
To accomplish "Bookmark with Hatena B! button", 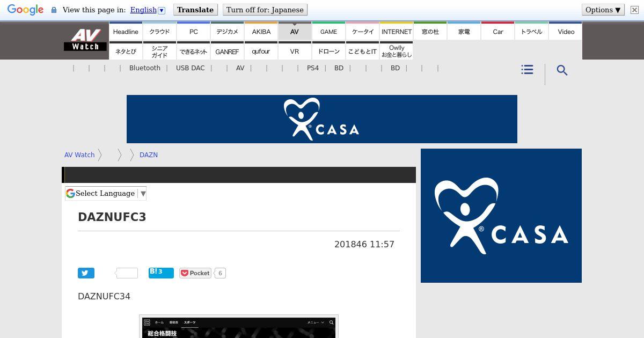I will 161,273.
